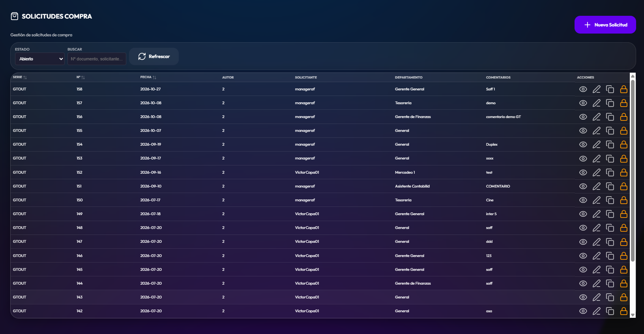
Task: Edit request 150 with pencil icon
Action: pyautogui.click(x=597, y=200)
